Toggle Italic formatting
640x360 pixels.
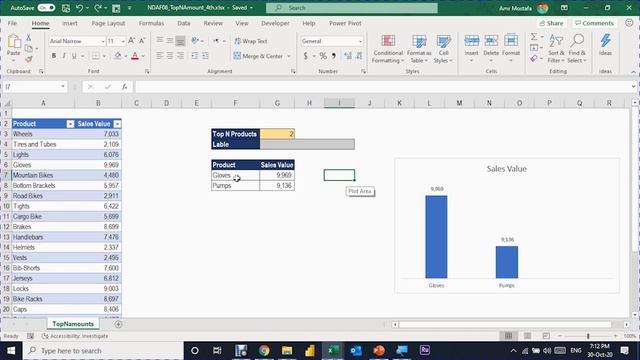click(64, 56)
